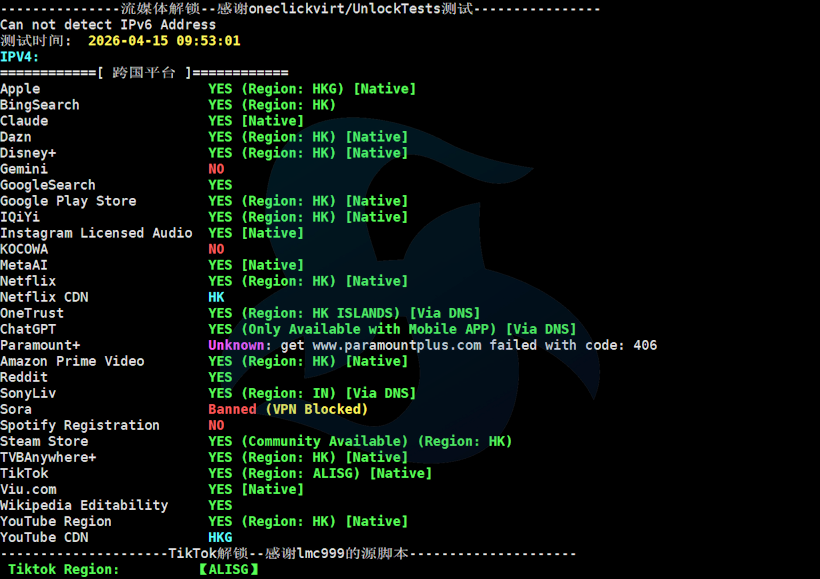Click the 【ALISG】 region value
The image size is (820, 579).
pos(228,569)
